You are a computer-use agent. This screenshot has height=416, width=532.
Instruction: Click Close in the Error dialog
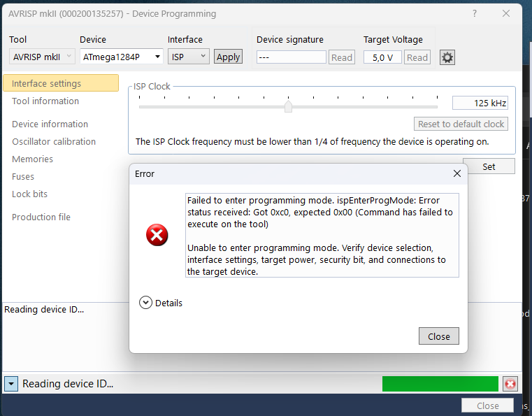click(439, 336)
